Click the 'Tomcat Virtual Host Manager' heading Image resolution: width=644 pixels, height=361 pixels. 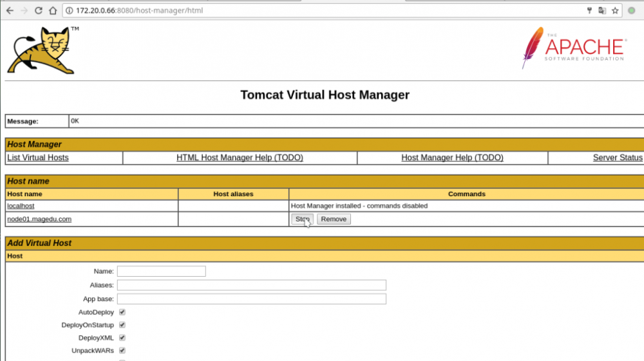325,95
